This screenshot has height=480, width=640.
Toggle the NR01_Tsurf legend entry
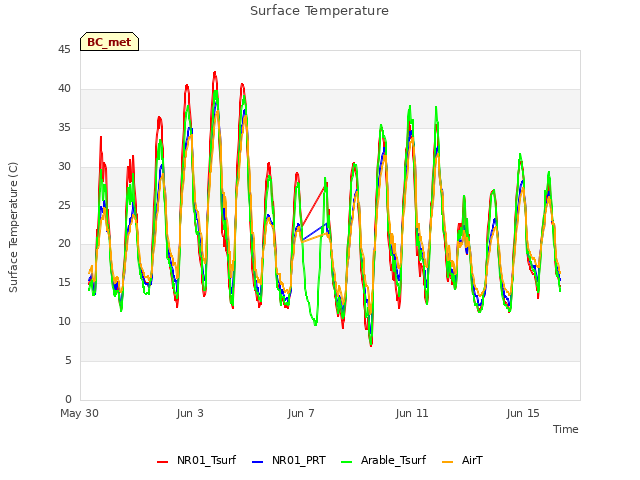196,460
